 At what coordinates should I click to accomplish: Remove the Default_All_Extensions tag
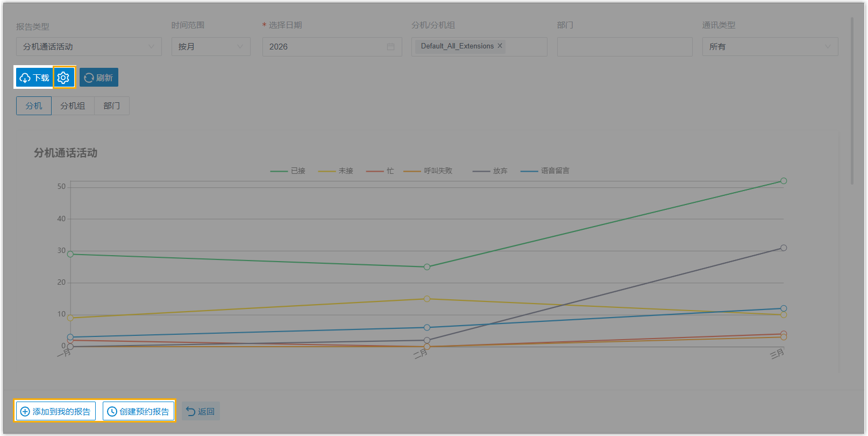click(x=500, y=46)
